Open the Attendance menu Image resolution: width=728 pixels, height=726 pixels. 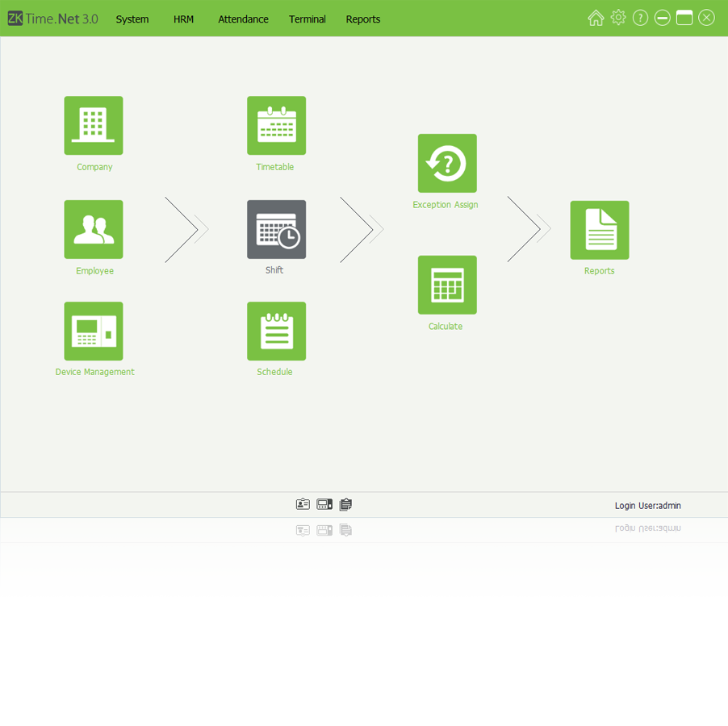[x=243, y=19]
